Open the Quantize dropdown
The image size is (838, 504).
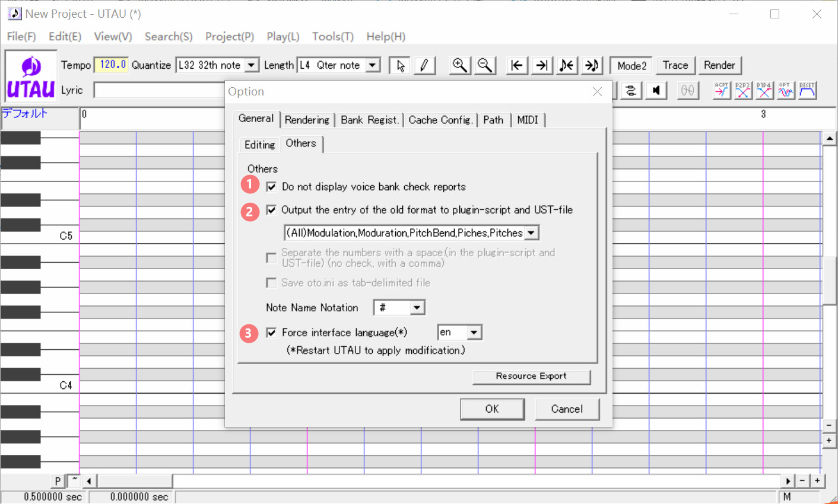pyautogui.click(x=252, y=65)
